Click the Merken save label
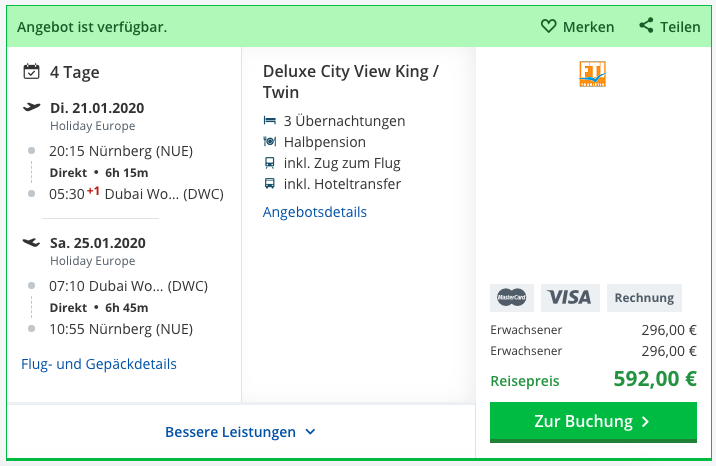The width and height of the screenshot is (716, 466). pos(588,27)
